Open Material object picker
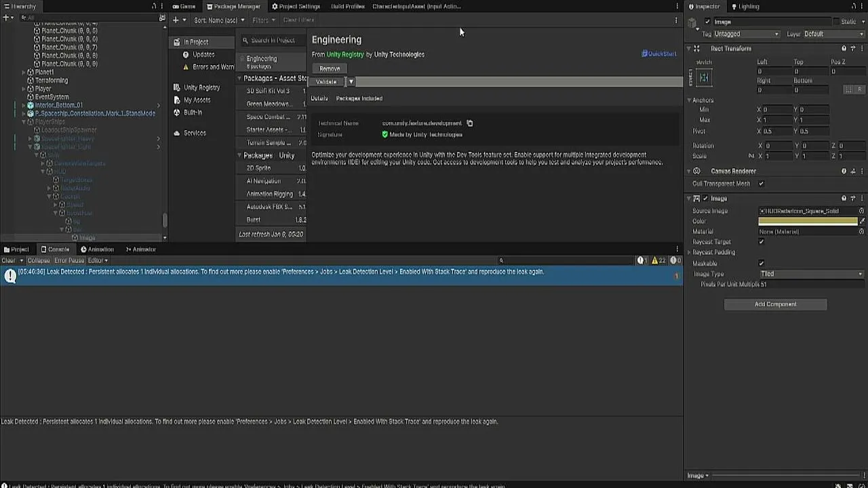The width and height of the screenshot is (868, 488). [x=861, y=232]
